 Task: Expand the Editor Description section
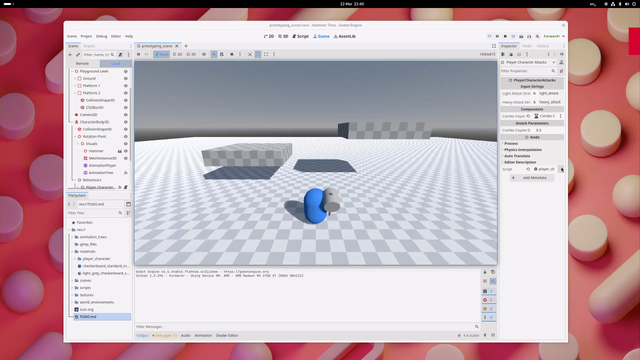click(520, 162)
